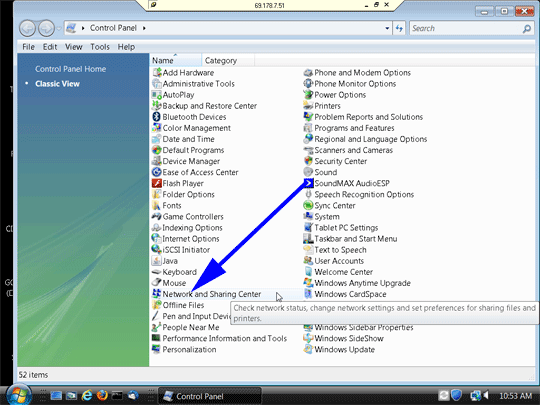
Task: Focus the Search input field
Action: click(x=466, y=28)
